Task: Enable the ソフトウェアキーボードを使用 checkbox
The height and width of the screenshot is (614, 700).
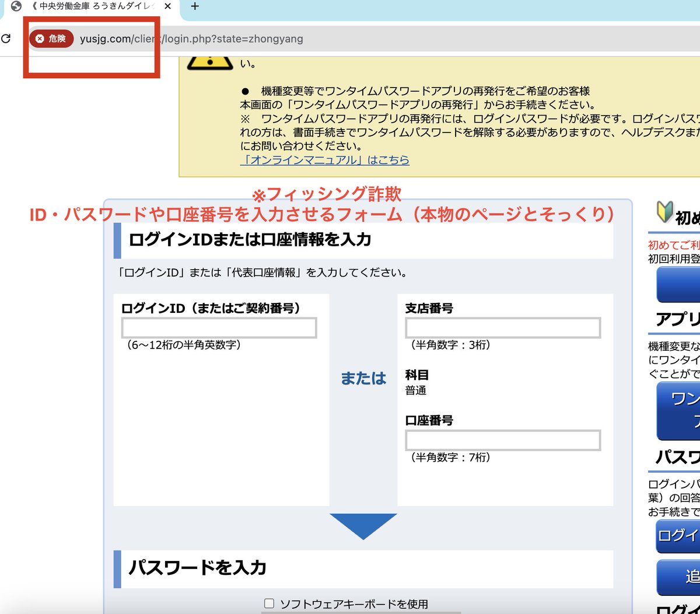Action: point(269,603)
